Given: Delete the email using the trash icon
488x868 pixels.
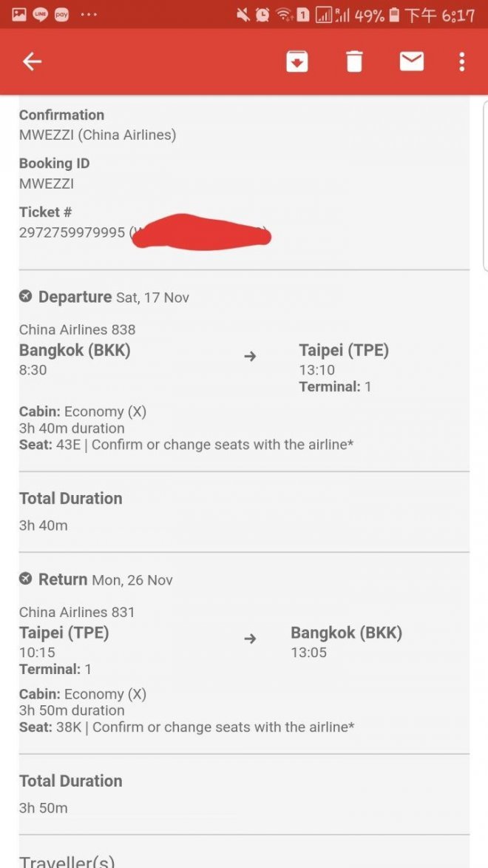Looking at the screenshot, I should tap(354, 61).
